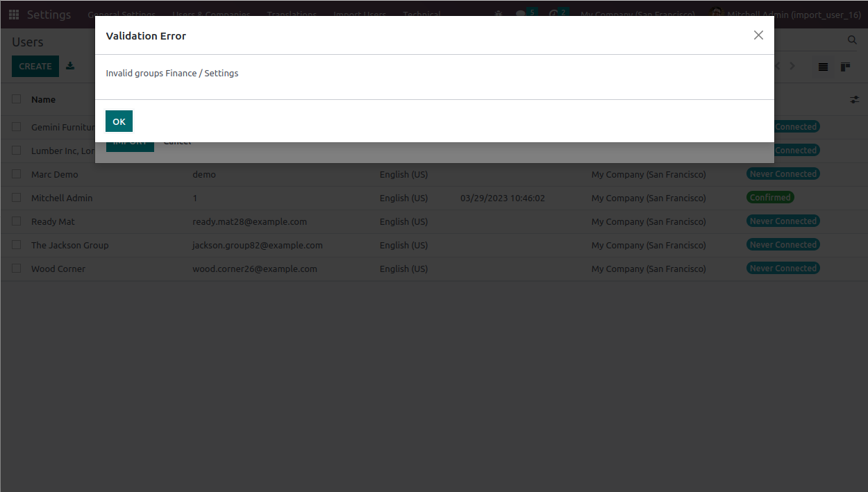Open the Settings app title

tap(49, 15)
